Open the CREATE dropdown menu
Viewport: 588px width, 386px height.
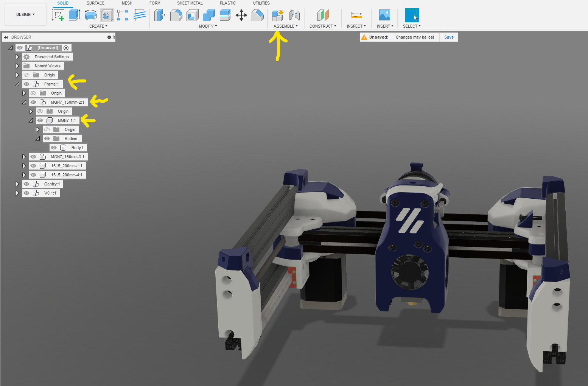98,26
